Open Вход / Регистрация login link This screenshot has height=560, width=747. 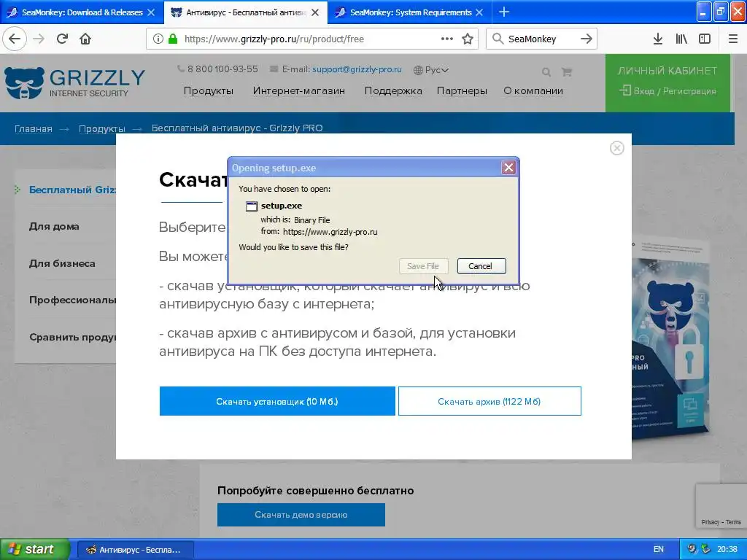667,90
